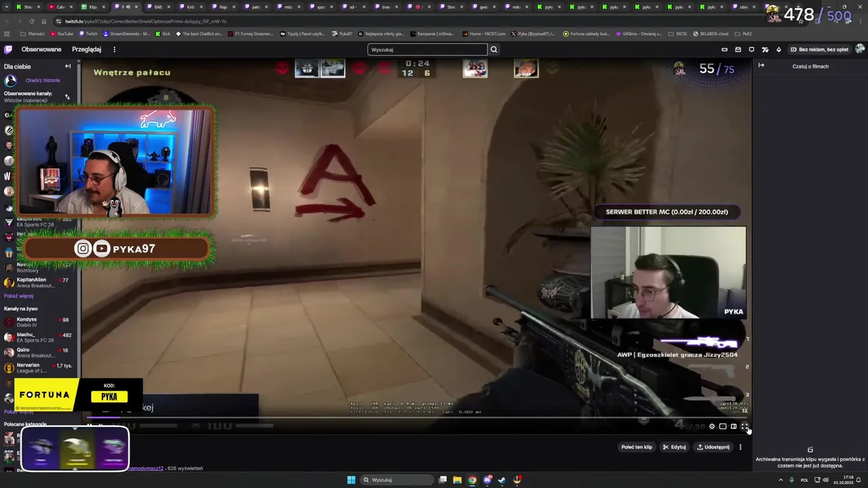Open the Twitch home logo
Image resolution: width=868 pixels, height=488 pixels.
[8, 49]
